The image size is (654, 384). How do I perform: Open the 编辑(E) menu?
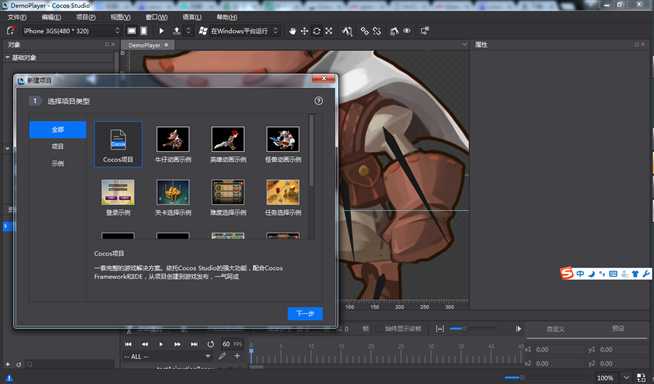pos(51,17)
